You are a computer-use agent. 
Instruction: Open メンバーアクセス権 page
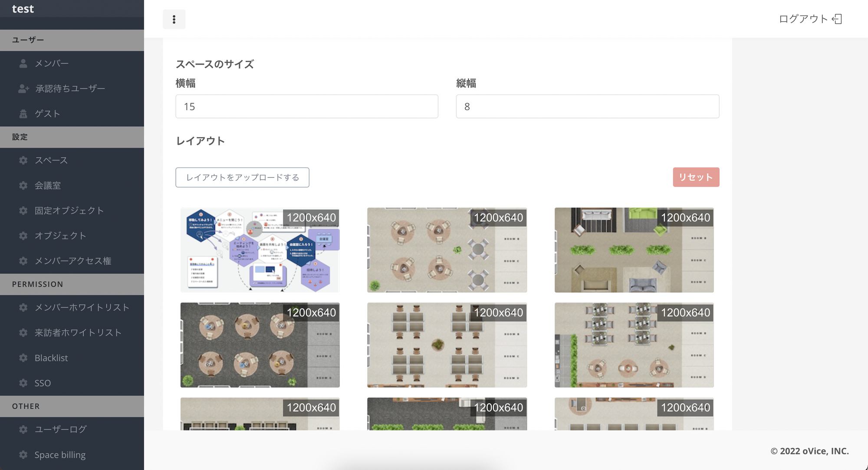pyautogui.click(x=72, y=261)
